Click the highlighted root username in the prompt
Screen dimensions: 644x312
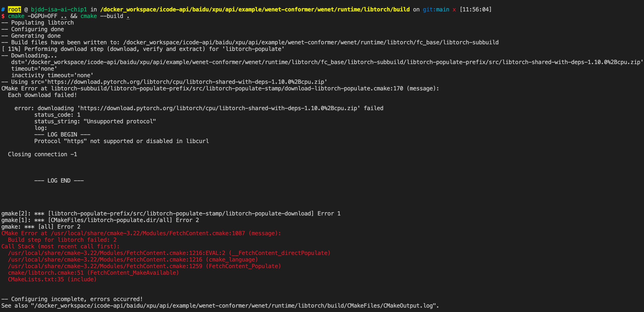pyautogui.click(x=14, y=9)
